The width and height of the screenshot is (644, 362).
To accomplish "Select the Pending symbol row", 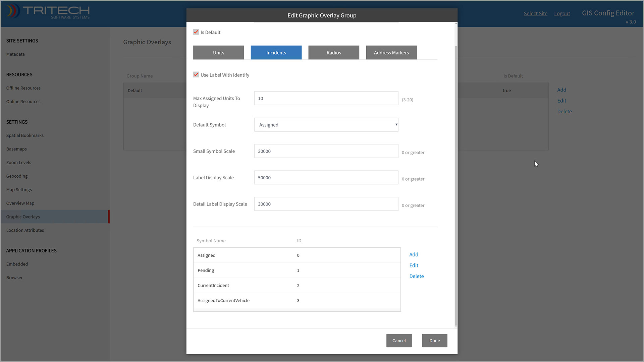I will 297,270.
